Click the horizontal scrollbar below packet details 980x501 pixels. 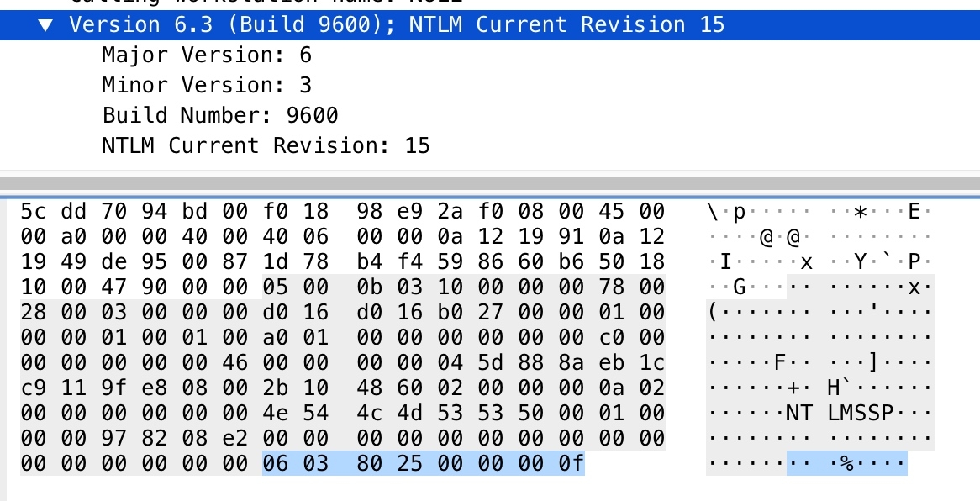(490, 182)
